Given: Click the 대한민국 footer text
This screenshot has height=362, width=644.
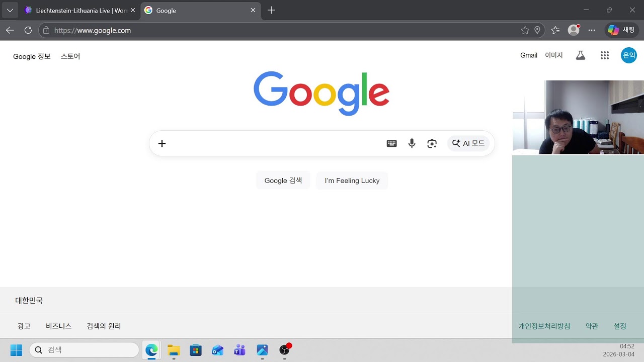Looking at the screenshot, I should point(29,300).
